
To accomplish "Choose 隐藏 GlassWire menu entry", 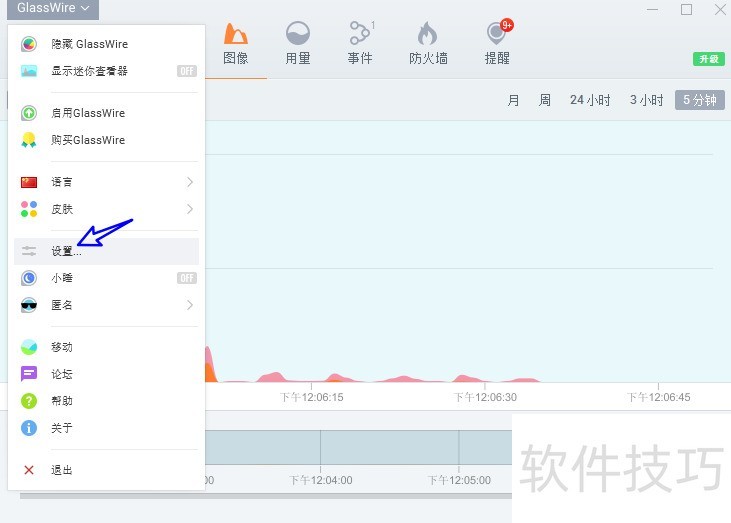I will 106,44.
